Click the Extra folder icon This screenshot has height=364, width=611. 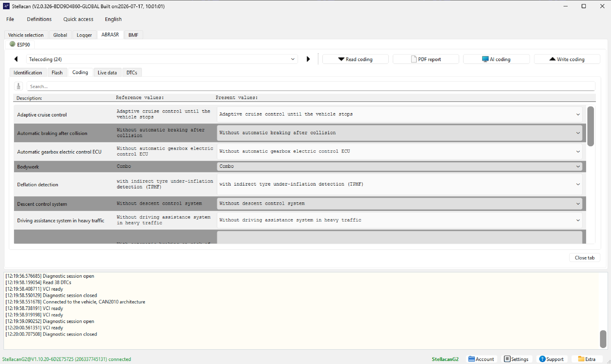pyautogui.click(x=581, y=359)
